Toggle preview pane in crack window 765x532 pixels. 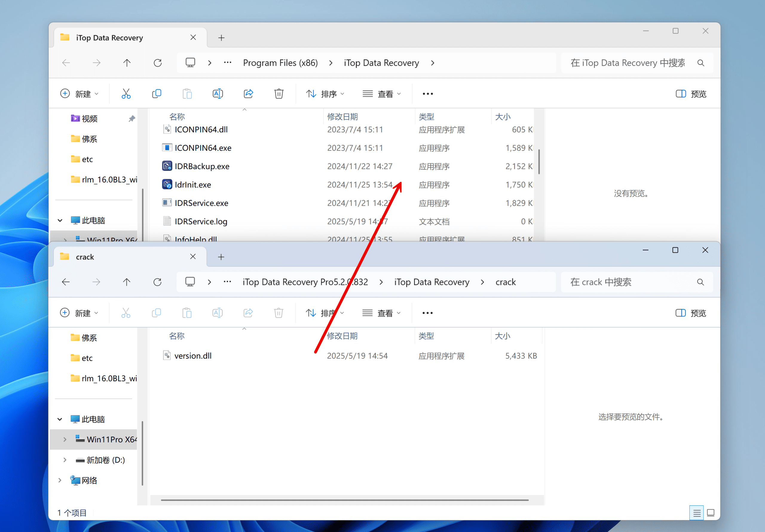(690, 313)
